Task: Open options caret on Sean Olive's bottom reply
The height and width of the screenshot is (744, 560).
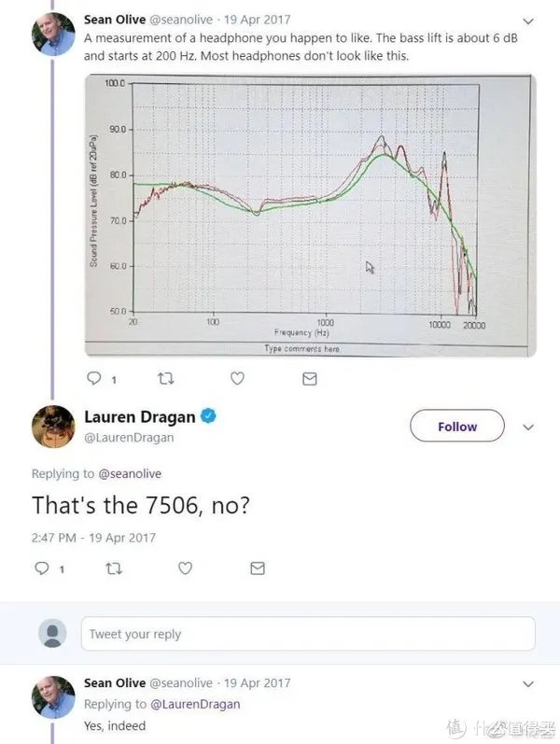Action: [528, 683]
